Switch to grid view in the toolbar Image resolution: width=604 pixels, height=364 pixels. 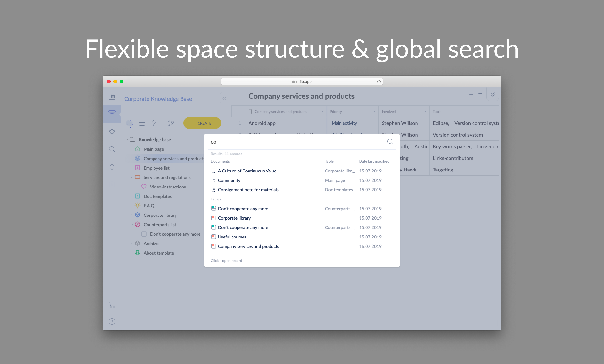(x=142, y=123)
